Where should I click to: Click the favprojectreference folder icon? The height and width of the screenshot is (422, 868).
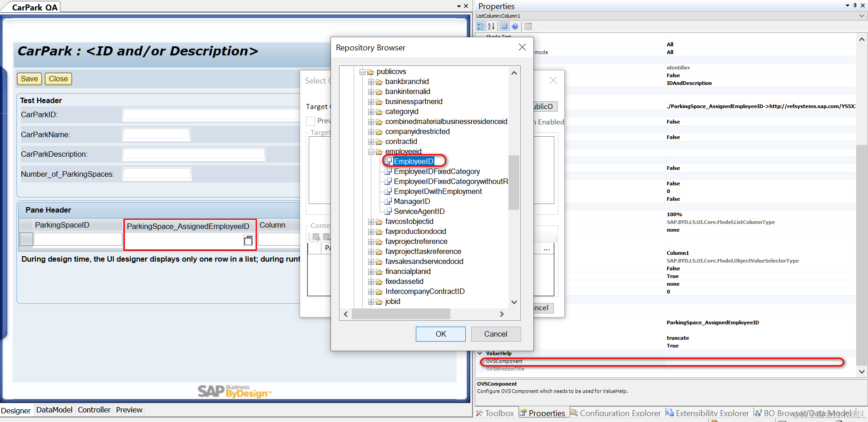[379, 242]
